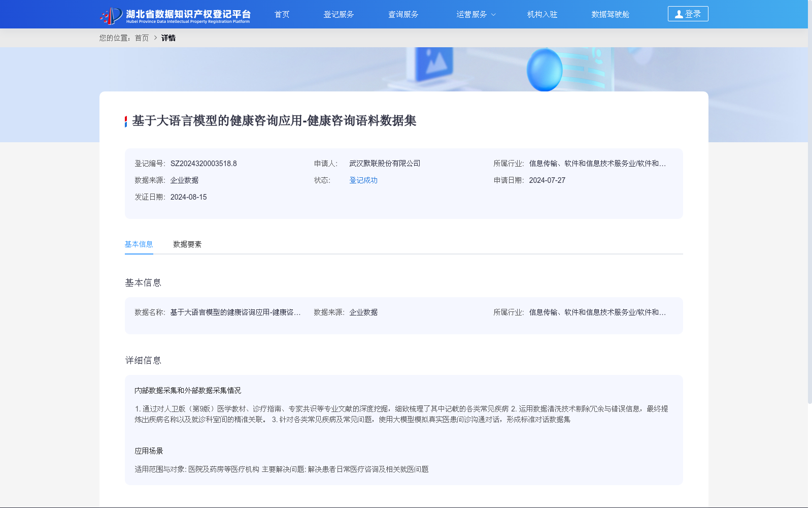Click the 基本信息 section heading
Screen dimensions: 812x508
(143, 283)
